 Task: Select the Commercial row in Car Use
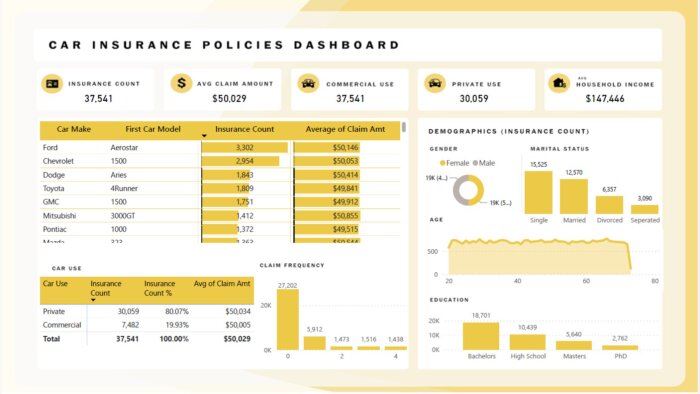pyautogui.click(x=147, y=325)
